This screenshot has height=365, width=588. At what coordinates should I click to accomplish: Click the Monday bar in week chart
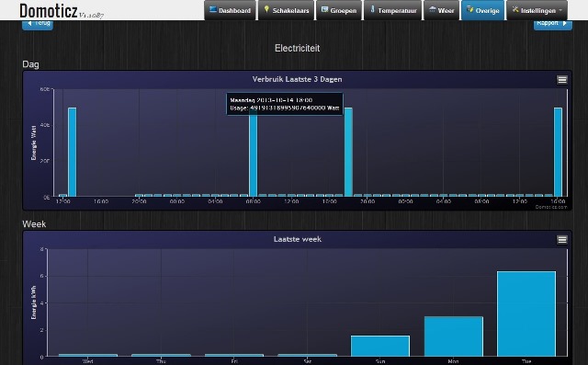coord(453,336)
